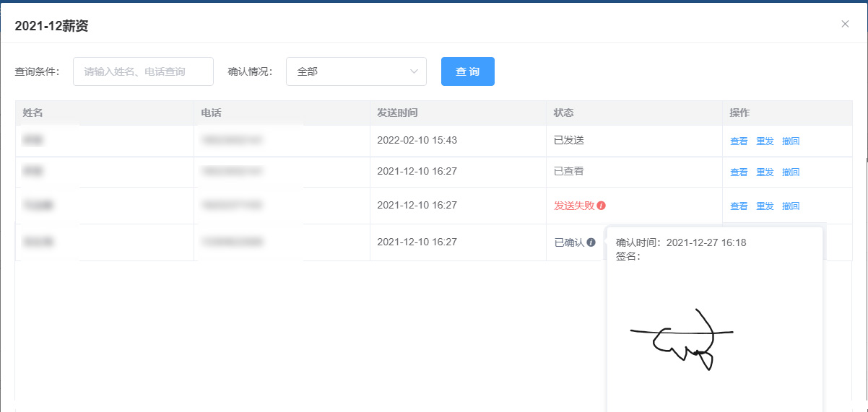
Task: Click the info icon beside 已确认
Action: click(591, 242)
